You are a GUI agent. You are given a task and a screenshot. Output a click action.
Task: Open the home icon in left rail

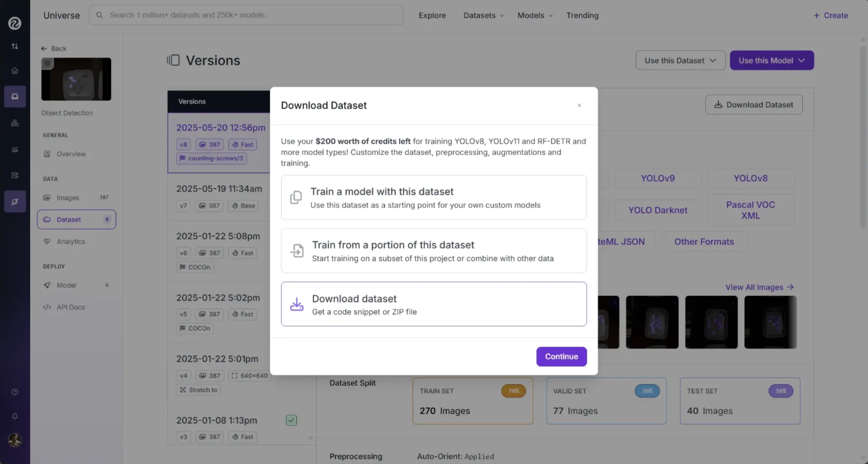pos(15,71)
